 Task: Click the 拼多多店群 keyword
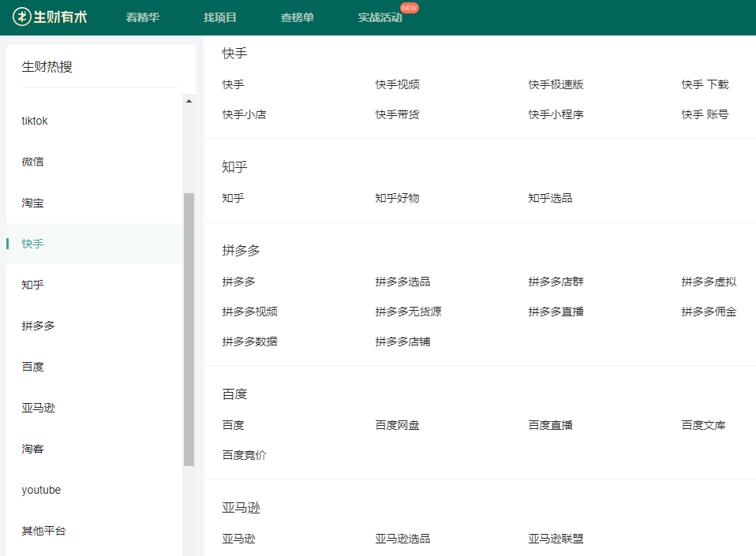coord(556,282)
